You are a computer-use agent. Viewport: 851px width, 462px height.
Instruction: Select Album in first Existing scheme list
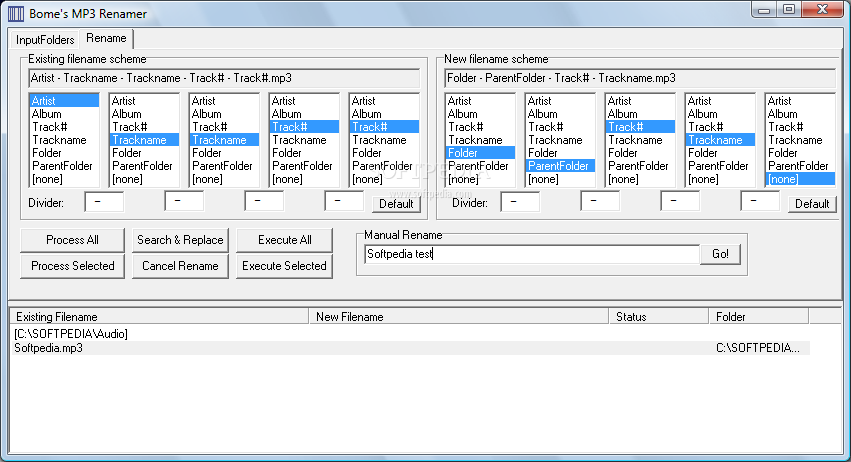(x=64, y=114)
